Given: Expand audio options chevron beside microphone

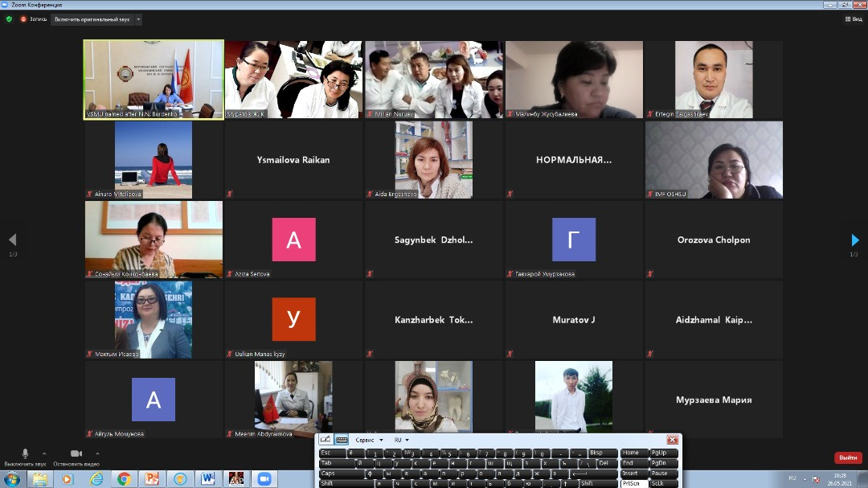Looking at the screenshot, I should [44, 453].
